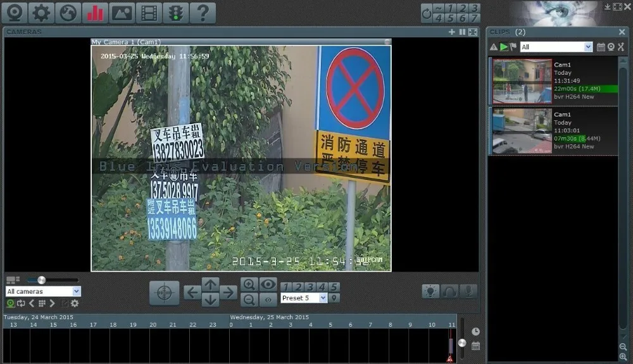
Task: Pause the cameras panel video
Action: [462, 32]
